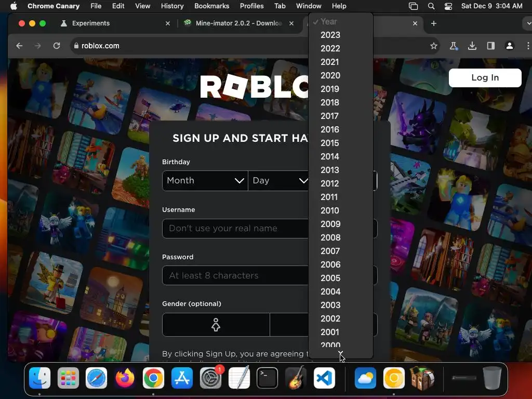Open Visual Studio Code dock icon
Viewport: 532px width, 399px height.
point(324,378)
